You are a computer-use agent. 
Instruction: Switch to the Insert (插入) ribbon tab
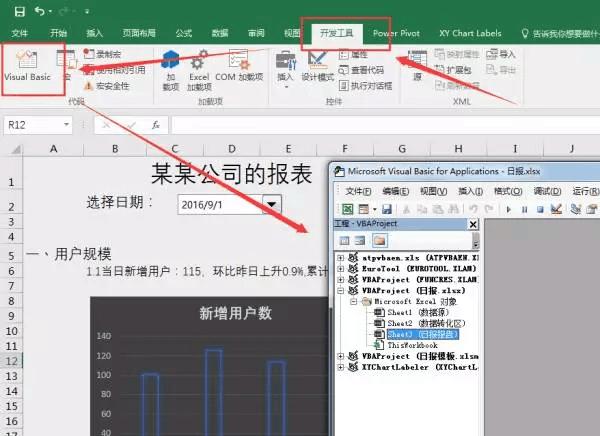pyautogui.click(x=94, y=33)
